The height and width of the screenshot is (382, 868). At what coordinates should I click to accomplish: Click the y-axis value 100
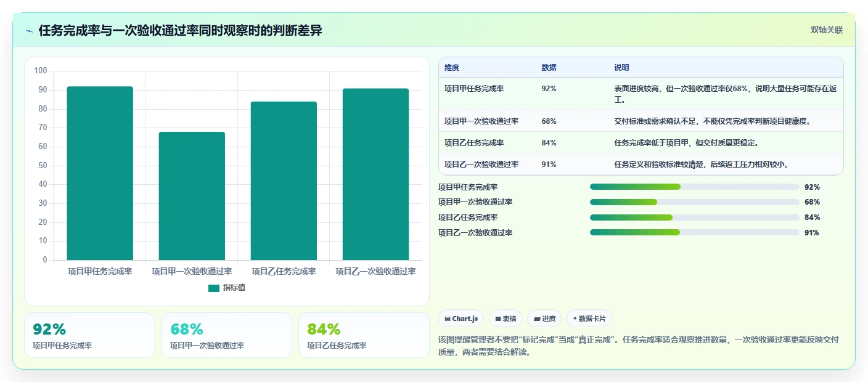[x=41, y=71]
